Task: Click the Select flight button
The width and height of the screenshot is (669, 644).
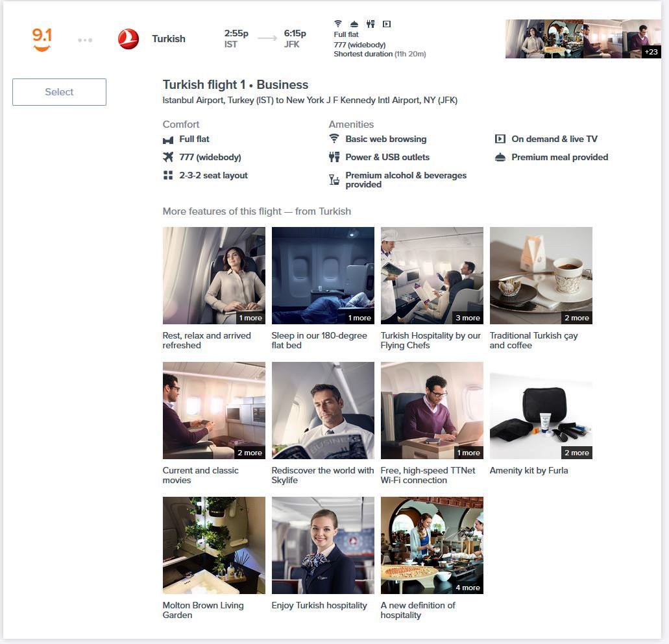Action: tap(59, 91)
